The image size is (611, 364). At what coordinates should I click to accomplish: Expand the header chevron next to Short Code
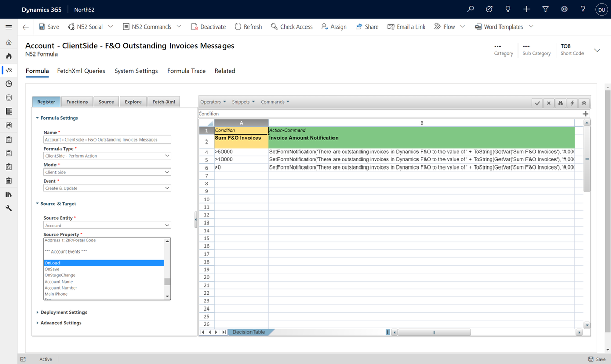[x=597, y=50]
